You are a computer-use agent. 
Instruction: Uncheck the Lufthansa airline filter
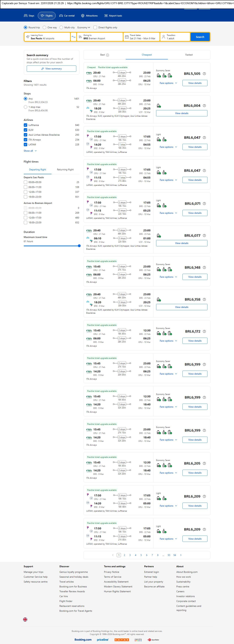pyautogui.click(x=25, y=125)
